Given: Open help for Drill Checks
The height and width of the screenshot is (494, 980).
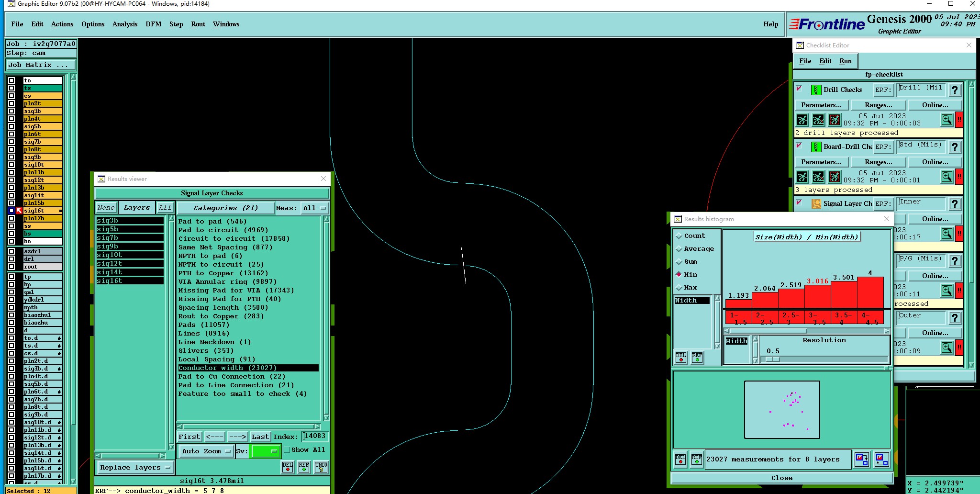Looking at the screenshot, I should pos(955,90).
